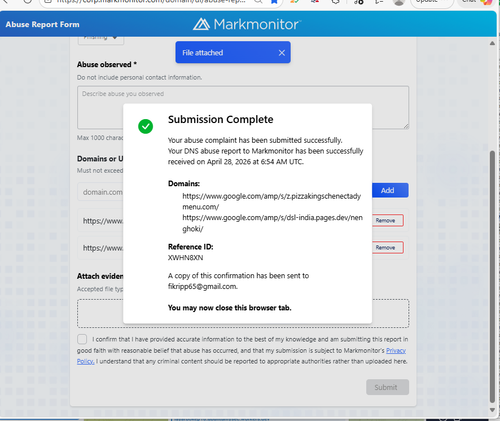The image size is (500, 421).
Task: Open the browser profile avatar
Action: (399, 2)
